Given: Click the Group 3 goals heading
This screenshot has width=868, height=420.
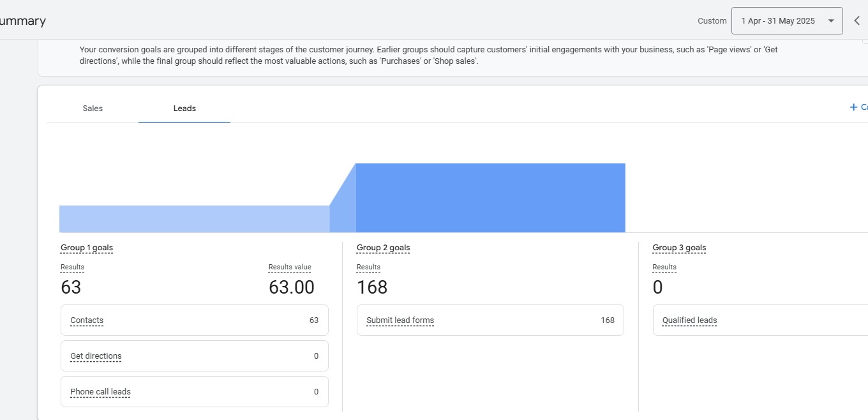Looking at the screenshot, I should click(x=679, y=248).
